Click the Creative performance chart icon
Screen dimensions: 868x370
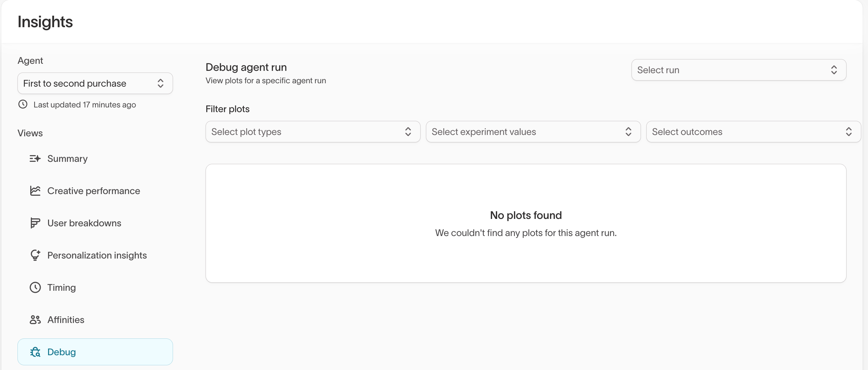point(35,191)
